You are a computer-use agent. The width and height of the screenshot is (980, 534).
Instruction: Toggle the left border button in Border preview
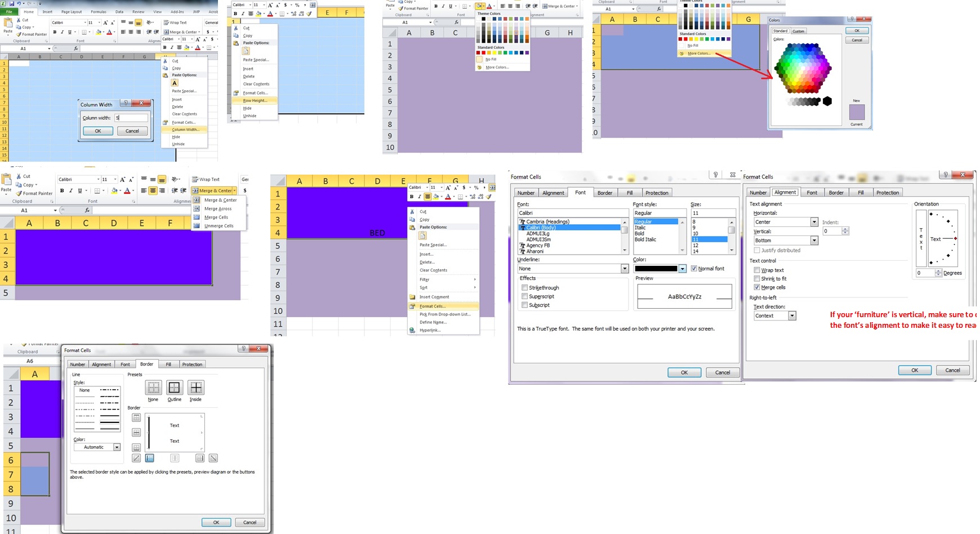pos(149,458)
